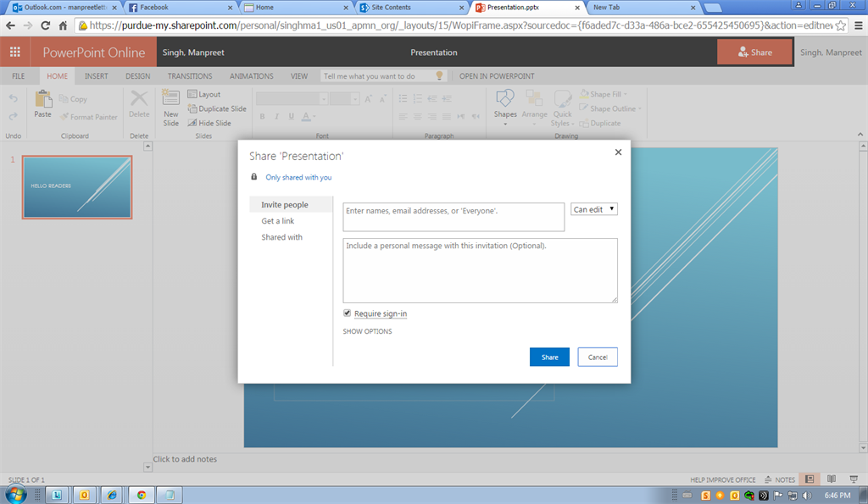Image resolution: width=868 pixels, height=504 pixels.
Task: Select the Format Painter tool
Action: pos(89,117)
